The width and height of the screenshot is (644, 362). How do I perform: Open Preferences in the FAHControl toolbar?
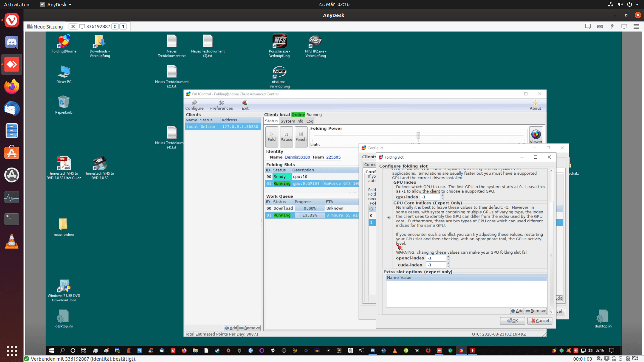tap(221, 105)
